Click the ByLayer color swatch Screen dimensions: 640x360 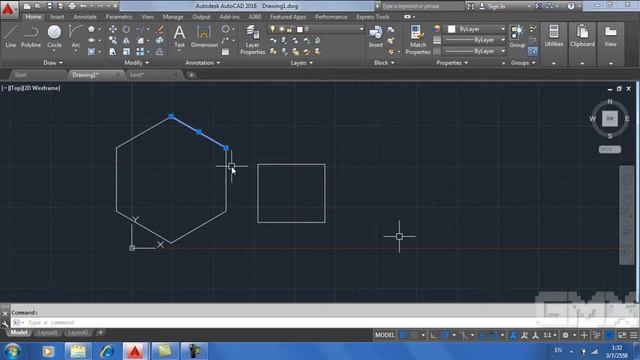pyautogui.click(x=451, y=29)
